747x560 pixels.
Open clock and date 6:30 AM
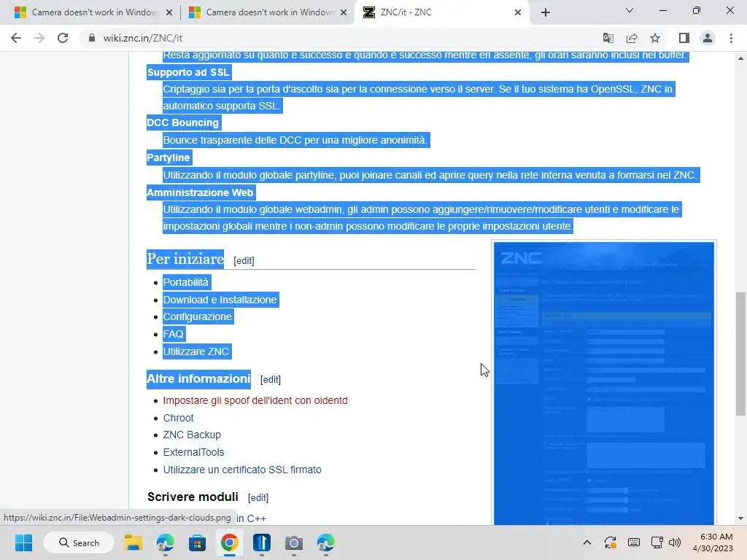point(713,542)
